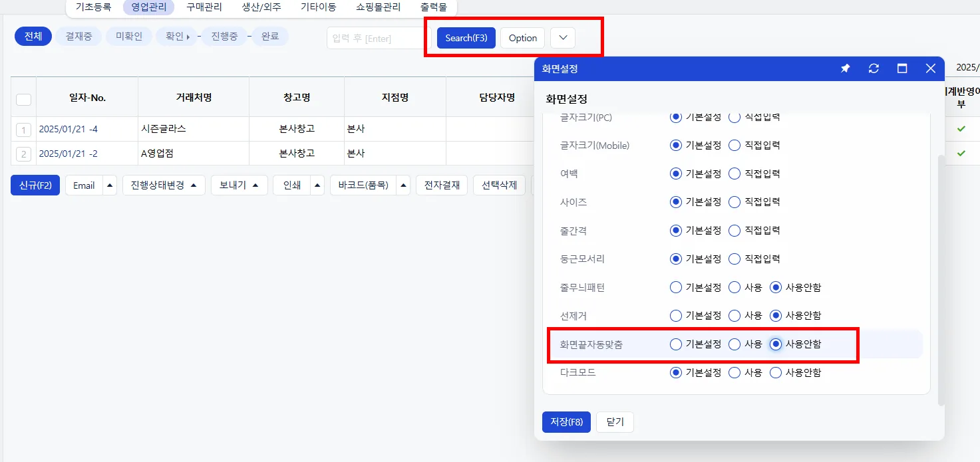Open 기타이동 menu

(x=318, y=7)
